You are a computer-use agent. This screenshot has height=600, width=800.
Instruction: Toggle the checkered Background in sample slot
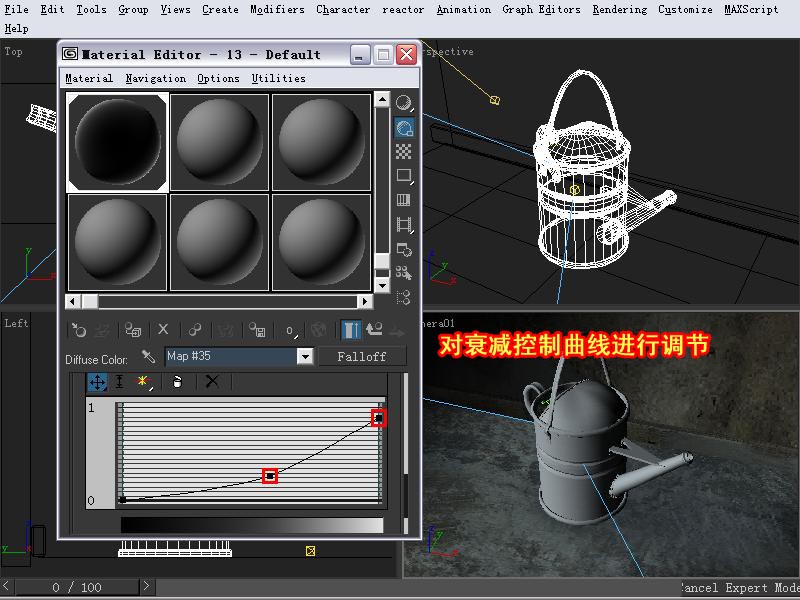404,152
